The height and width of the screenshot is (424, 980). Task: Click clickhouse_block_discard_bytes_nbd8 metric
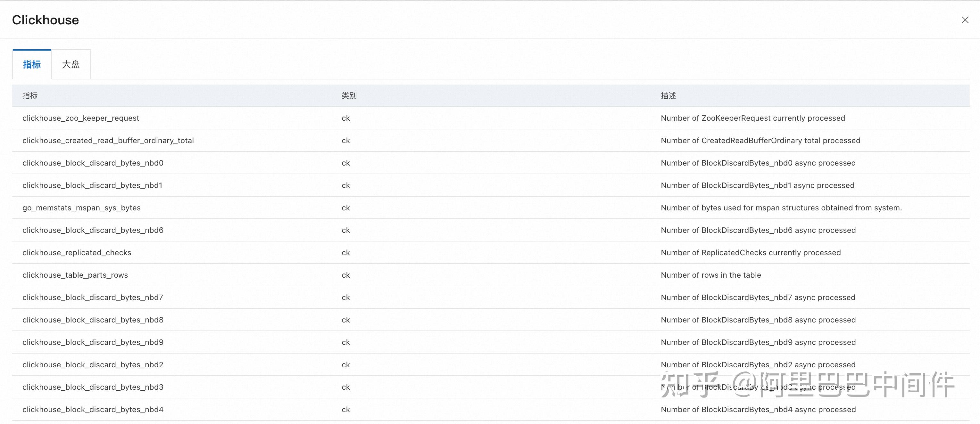93,320
